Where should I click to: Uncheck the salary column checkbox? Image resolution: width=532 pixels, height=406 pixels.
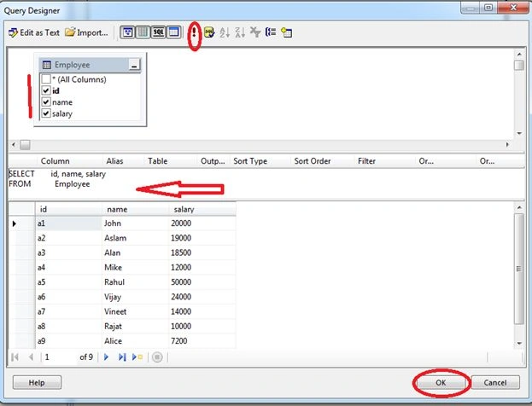[x=46, y=113]
